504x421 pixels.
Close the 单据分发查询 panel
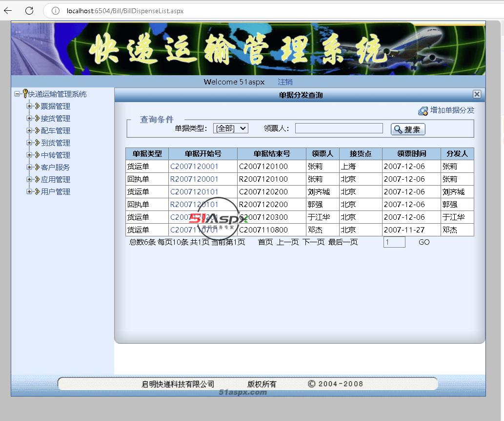click(x=477, y=94)
